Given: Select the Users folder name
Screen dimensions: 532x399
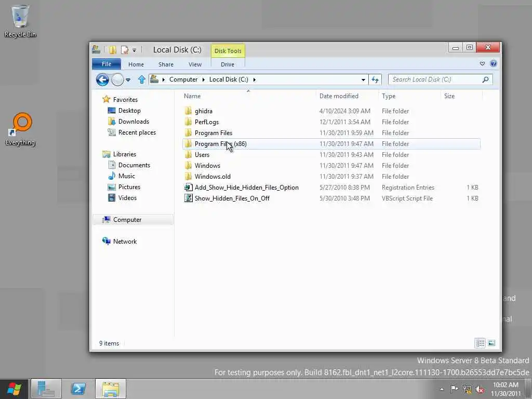Looking at the screenshot, I should click(202, 155).
